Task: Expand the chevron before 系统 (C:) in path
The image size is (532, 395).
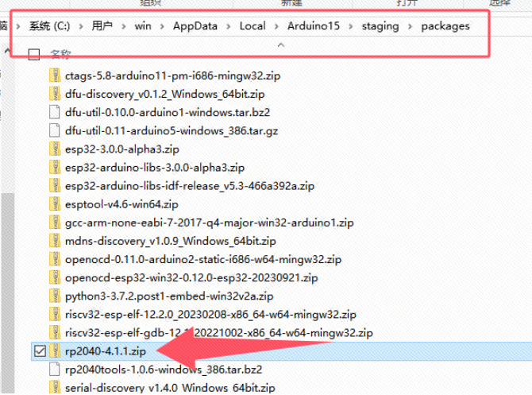Action: point(18,26)
